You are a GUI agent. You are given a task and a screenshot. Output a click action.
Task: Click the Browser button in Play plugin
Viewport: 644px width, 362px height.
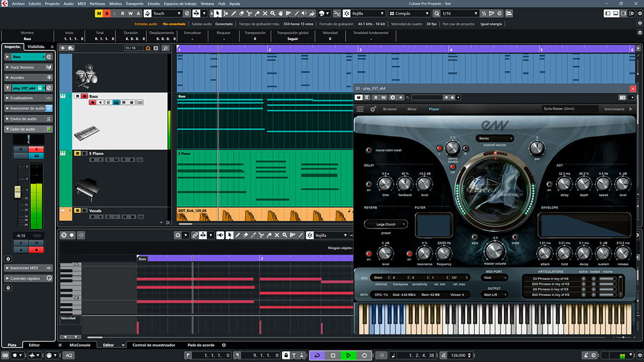pyautogui.click(x=390, y=109)
